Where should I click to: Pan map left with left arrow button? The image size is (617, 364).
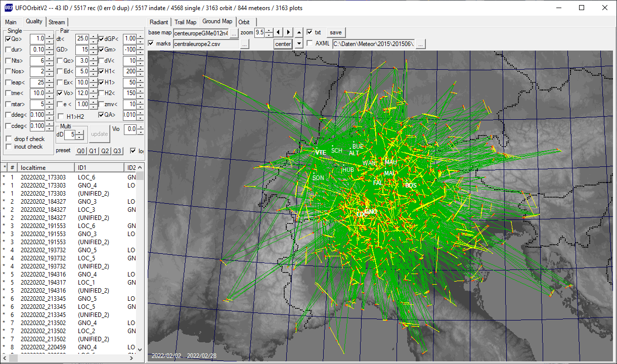[278, 32]
